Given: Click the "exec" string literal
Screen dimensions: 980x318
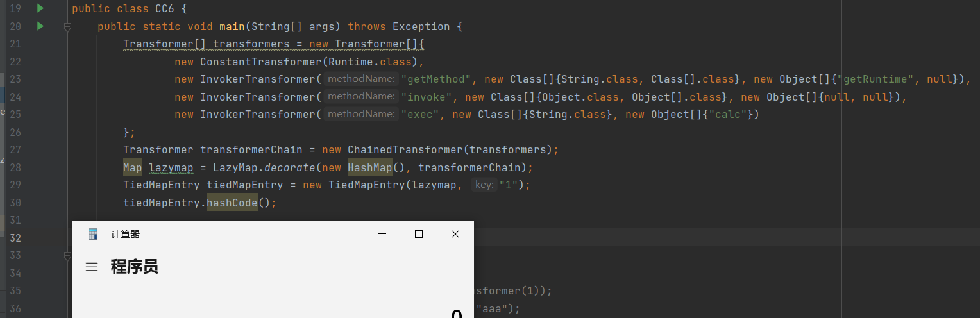Looking at the screenshot, I should tap(420, 115).
